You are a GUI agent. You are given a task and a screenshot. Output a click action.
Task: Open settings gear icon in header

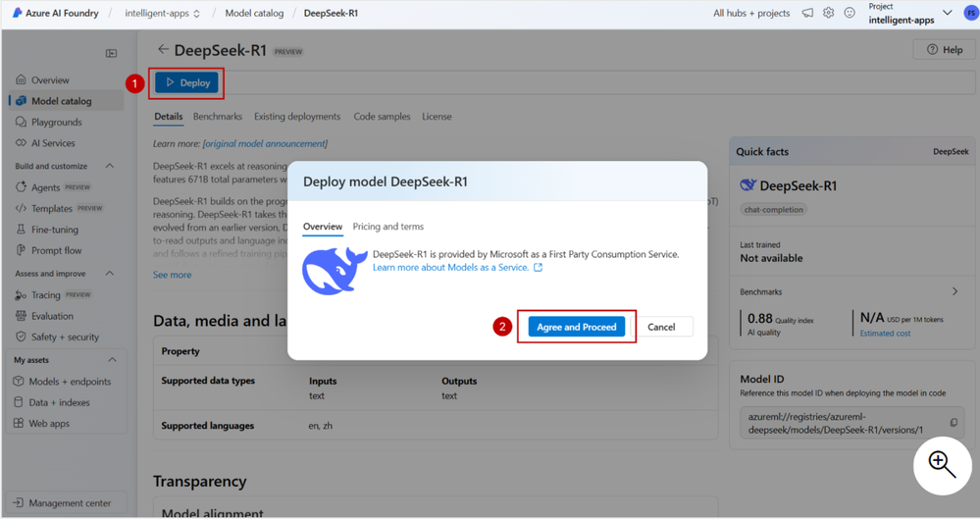pos(828,13)
